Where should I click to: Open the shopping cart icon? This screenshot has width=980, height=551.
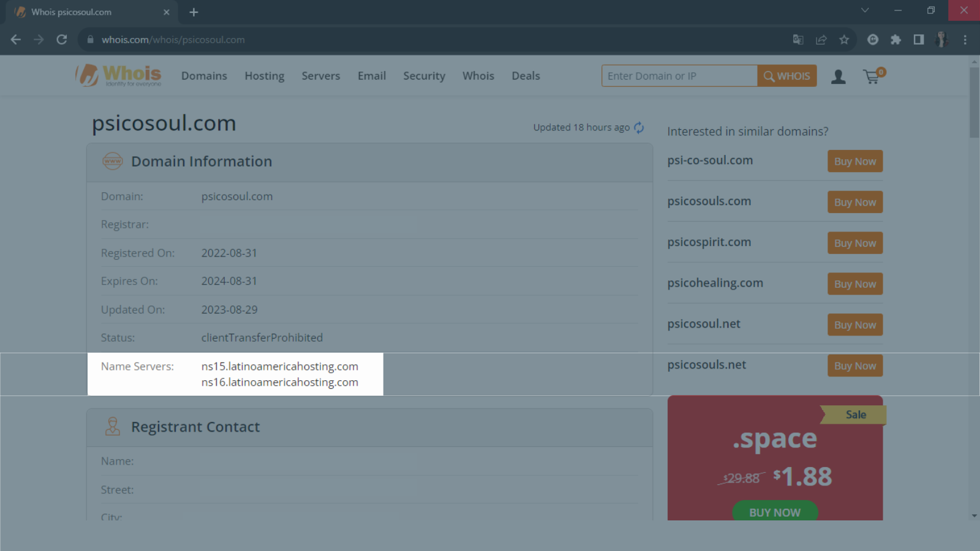point(873,76)
